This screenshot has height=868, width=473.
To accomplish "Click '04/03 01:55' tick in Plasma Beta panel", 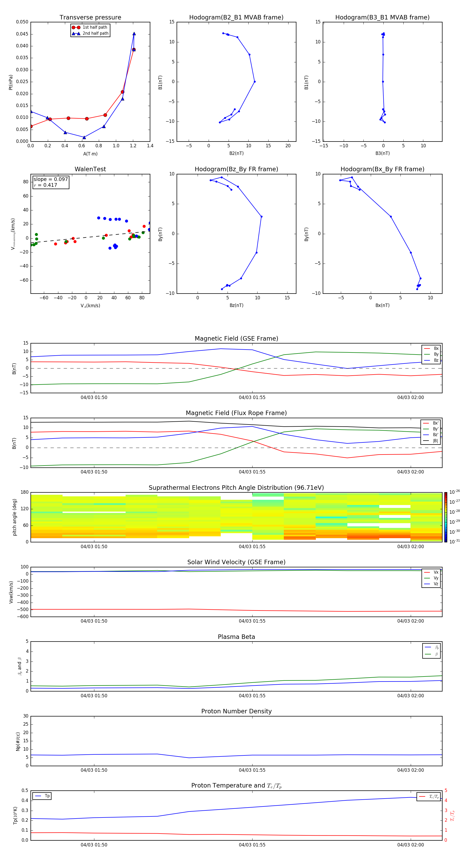I will (x=252, y=695).
